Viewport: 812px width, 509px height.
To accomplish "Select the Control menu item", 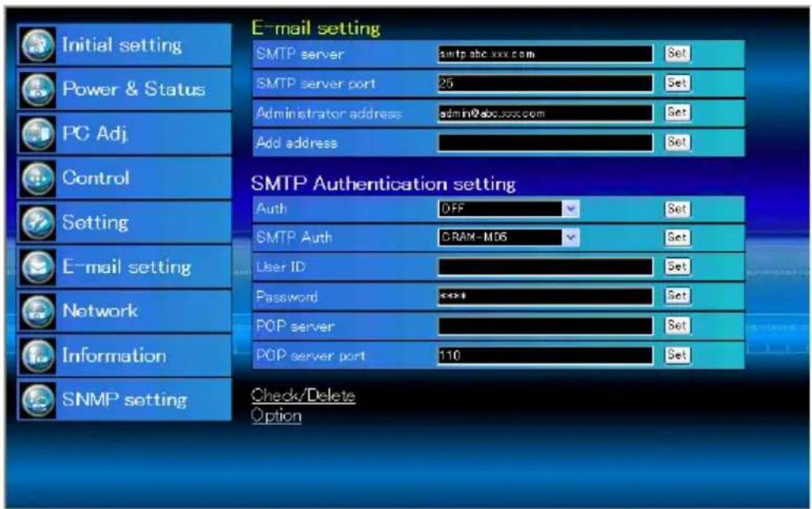I will [124, 178].
